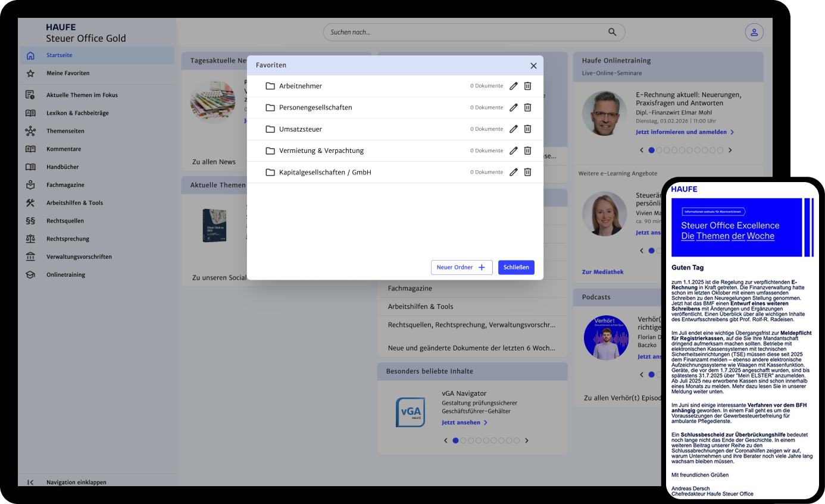Delete the Arbeitnehmer folder via trash icon
This screenshot has height=504, width=825.
527,86
